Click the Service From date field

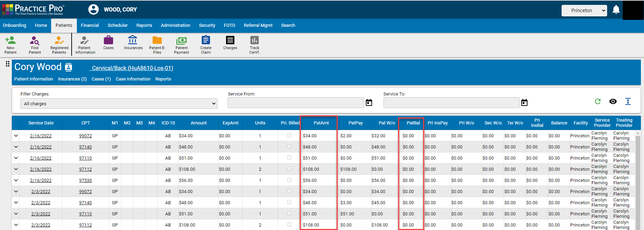296,102
